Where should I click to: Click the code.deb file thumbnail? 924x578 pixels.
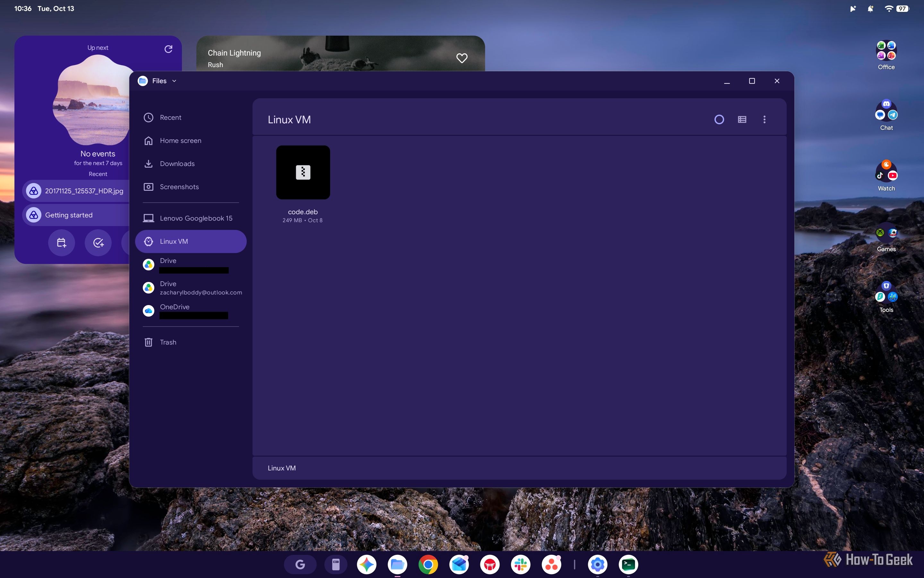click(x=303, y=172)
